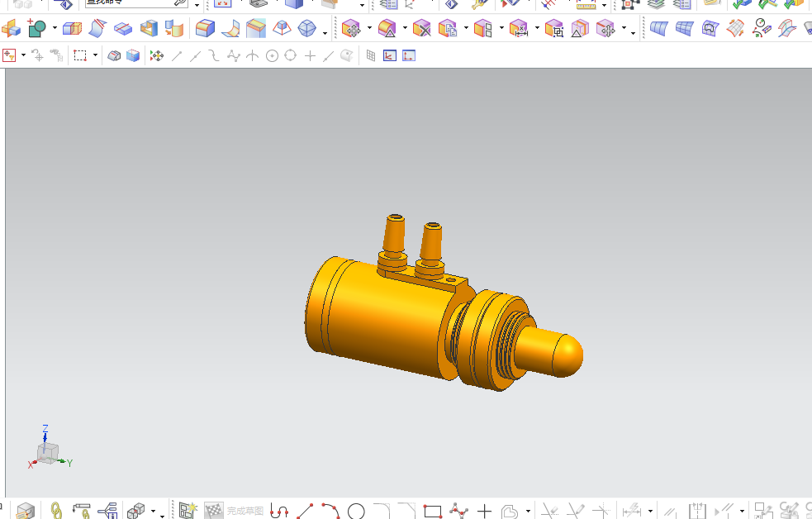Open the Move Body dropdown arrow
The image size is (812, 519).
[624, 28]
